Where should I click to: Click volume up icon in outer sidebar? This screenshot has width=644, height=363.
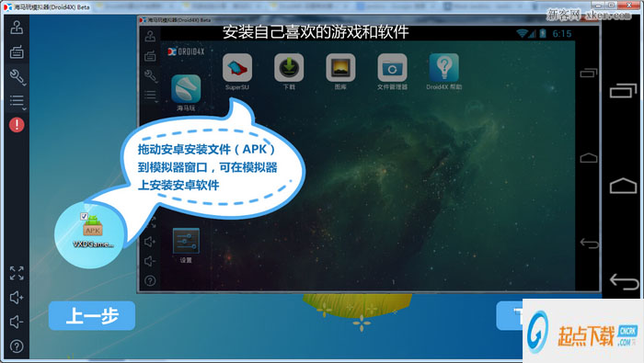tap(17, 298)
